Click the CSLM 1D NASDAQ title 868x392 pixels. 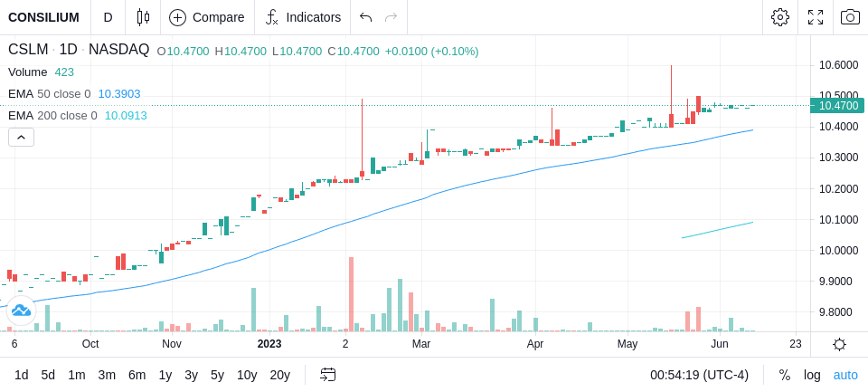coord(79,50)
